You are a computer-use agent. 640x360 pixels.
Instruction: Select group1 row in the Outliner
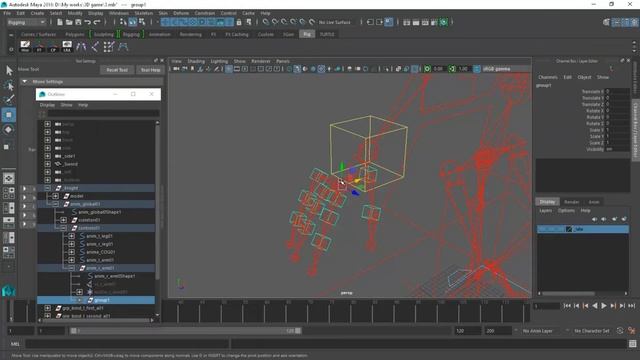(96, 300)
